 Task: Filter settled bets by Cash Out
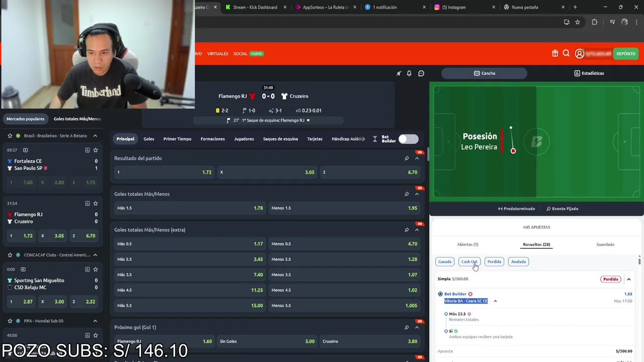tap(469, 261)
